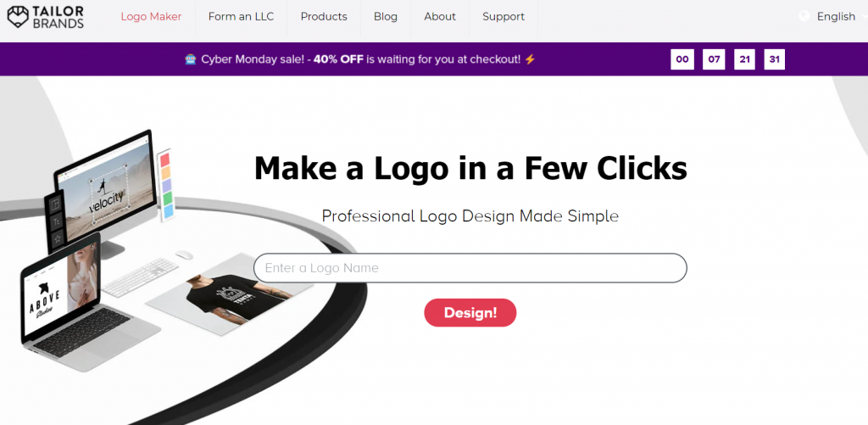This screenshot has height=425, width=868.
Task: Click the layout grid icon on tool panel
Action: click(x=55, y=204)
